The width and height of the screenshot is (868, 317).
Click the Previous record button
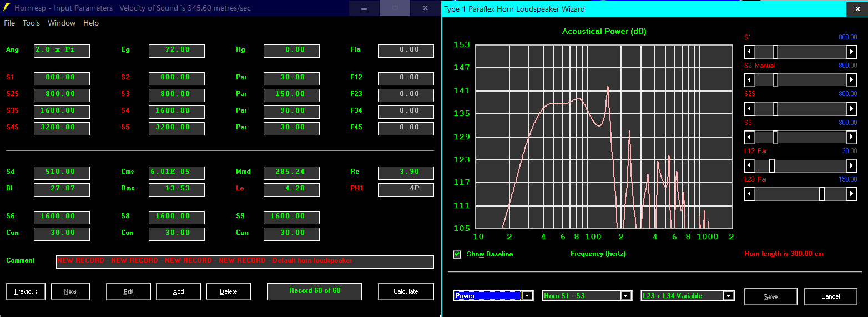26,291
